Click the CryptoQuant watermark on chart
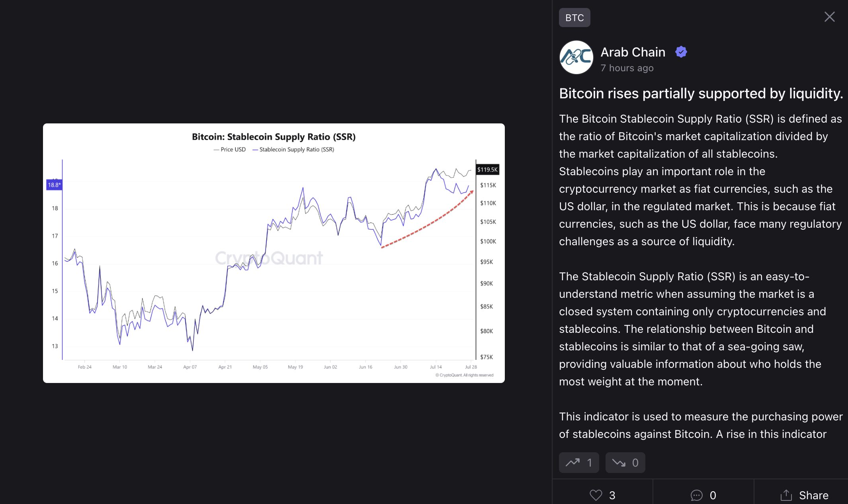Screen dimensions: 848x504 [x=269, y=258]
